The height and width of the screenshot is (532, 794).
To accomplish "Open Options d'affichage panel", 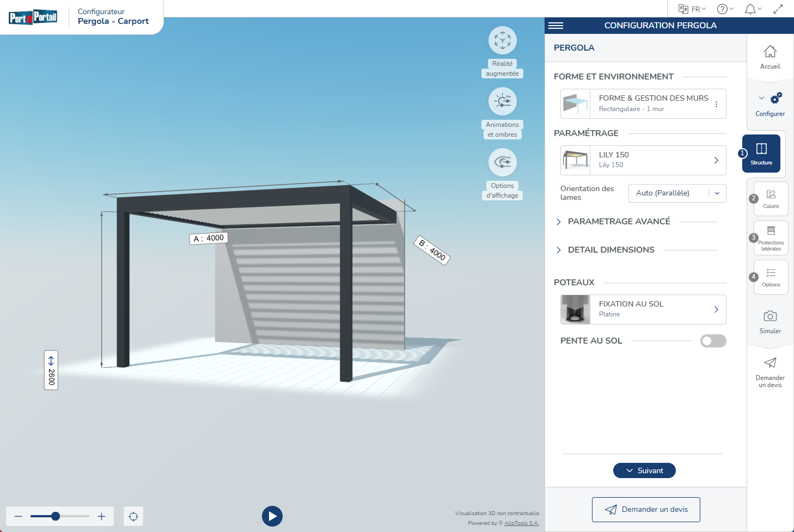I will 502,163.
